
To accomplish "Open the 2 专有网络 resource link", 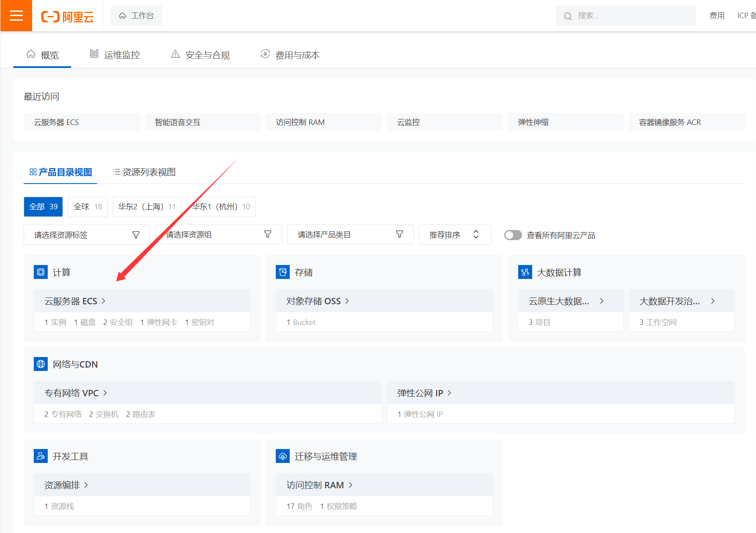I will click(x=63, y=414).
